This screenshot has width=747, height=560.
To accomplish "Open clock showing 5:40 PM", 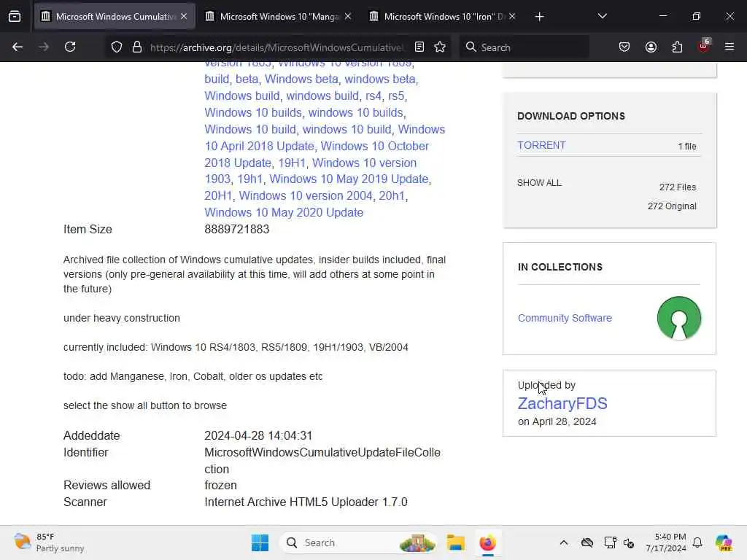I will coord(666,542).
